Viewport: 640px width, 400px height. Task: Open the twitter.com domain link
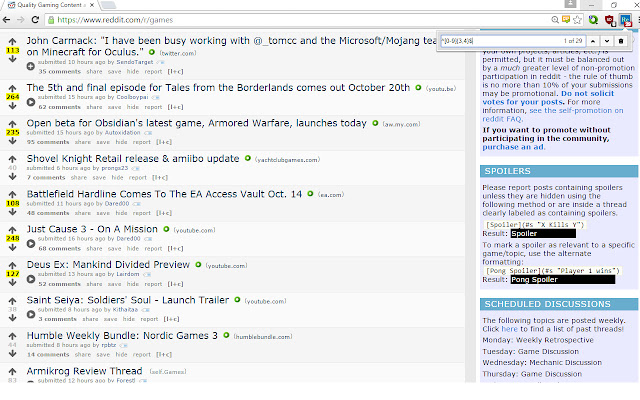[178, 53]
